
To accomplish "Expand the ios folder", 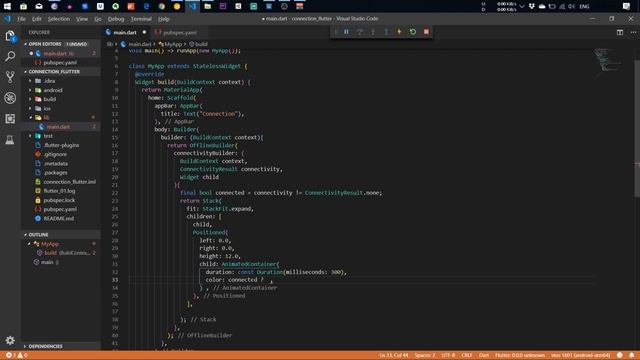I will [30, 109].
